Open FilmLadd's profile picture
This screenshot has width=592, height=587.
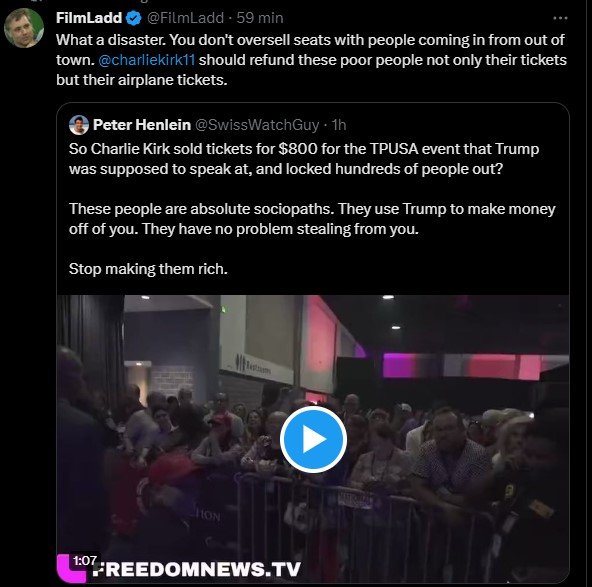pyautogui.click(x=24, y=28)
